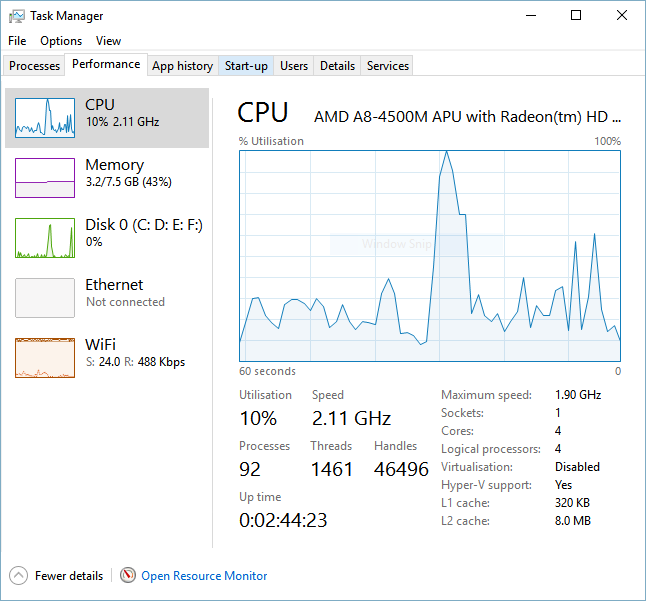Click the Utilisation value 10%

click(x=258, y=418)
